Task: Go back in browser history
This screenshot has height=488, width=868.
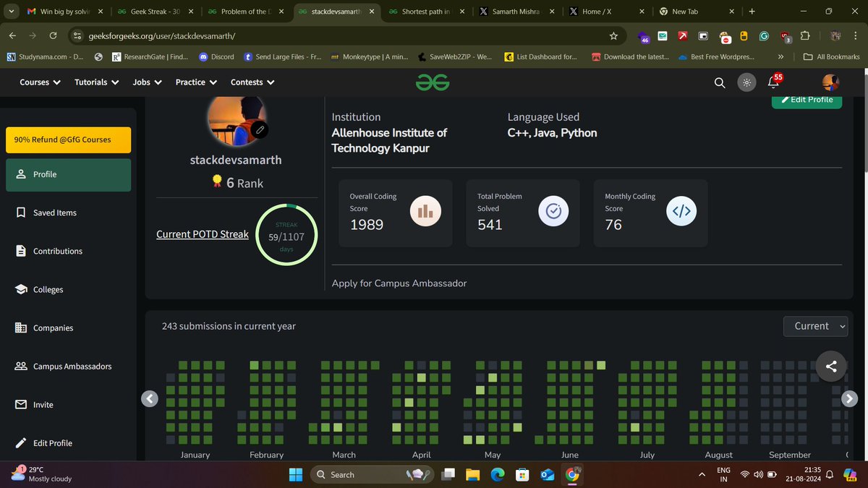Action: click(x=13, y=36)
